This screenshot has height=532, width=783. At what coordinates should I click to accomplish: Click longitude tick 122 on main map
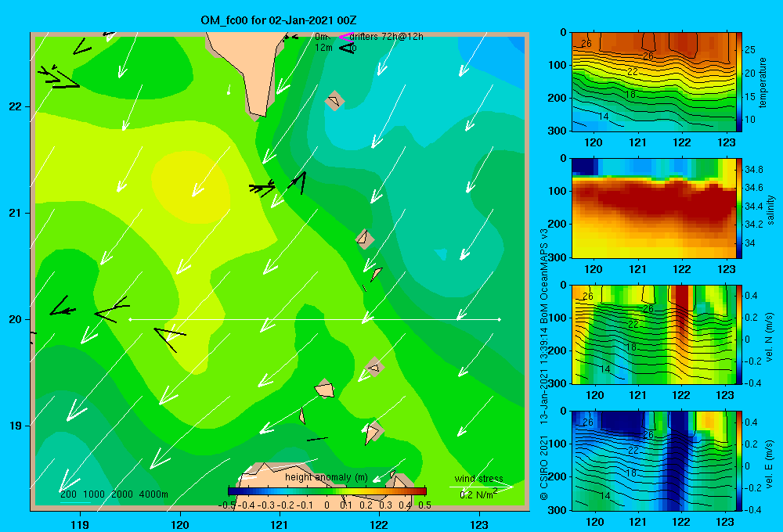tap(380, 524)
